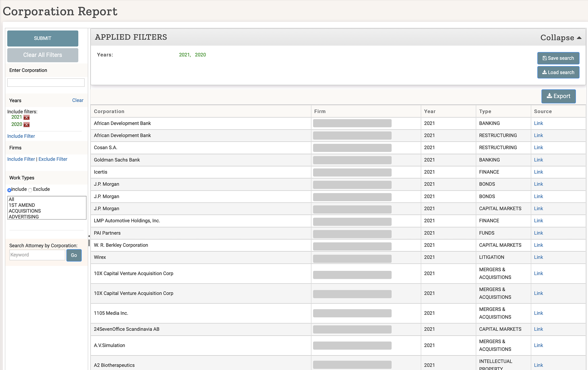Select the 1105 Media Inc. cell

coord(201,313)
